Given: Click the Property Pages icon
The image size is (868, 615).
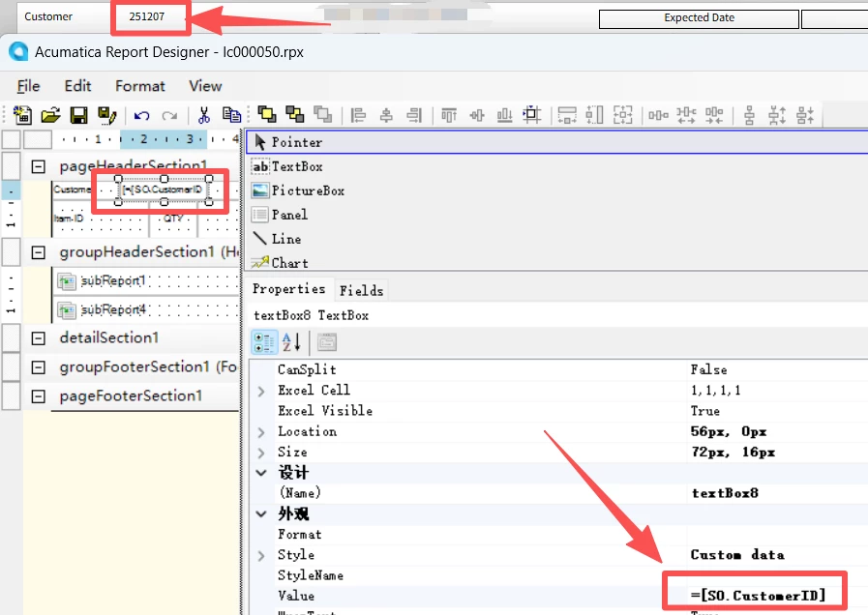Looking at the screenshot, I should (327, 342).
